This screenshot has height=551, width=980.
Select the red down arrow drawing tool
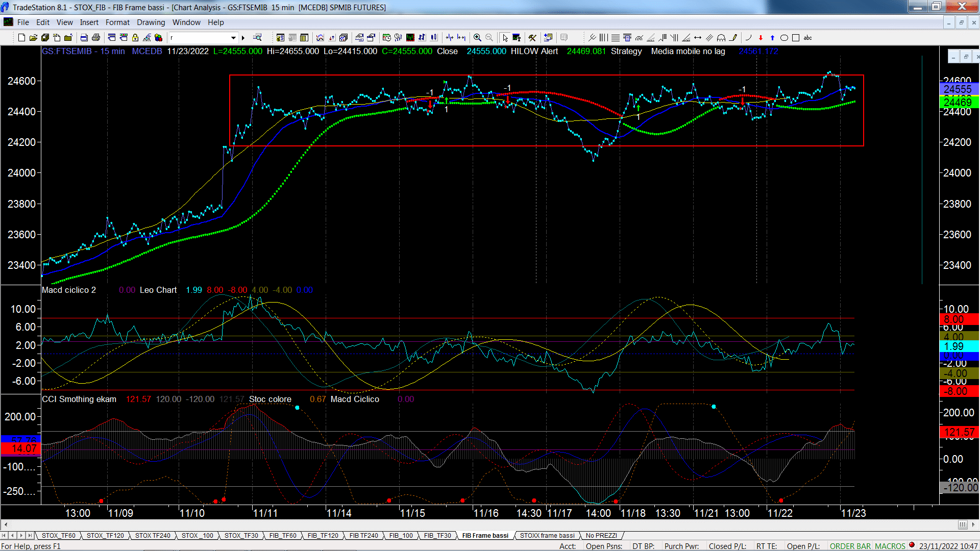(x=761, y=38)
